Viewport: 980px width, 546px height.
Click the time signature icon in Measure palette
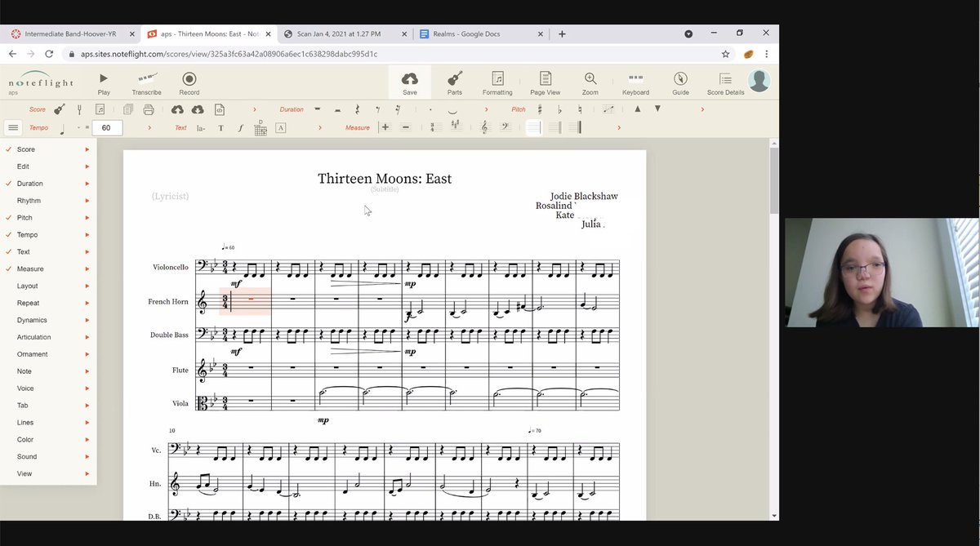pyautogui.click(x=436, y=127)
